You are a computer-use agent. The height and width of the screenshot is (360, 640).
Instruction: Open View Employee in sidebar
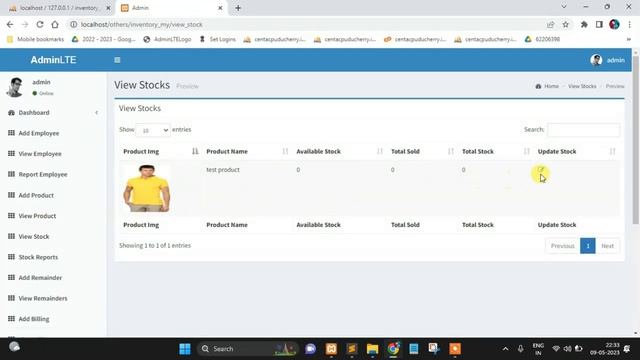(x=40, y=154)
